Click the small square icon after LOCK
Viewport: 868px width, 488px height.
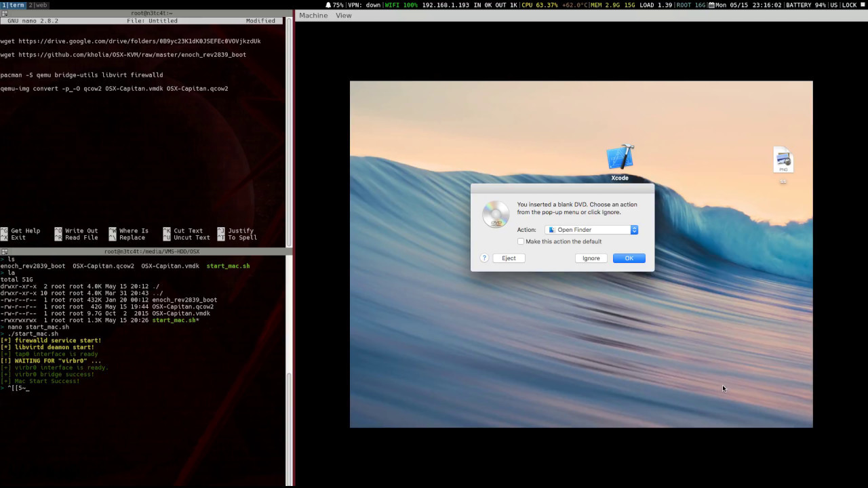click(863, 5)
